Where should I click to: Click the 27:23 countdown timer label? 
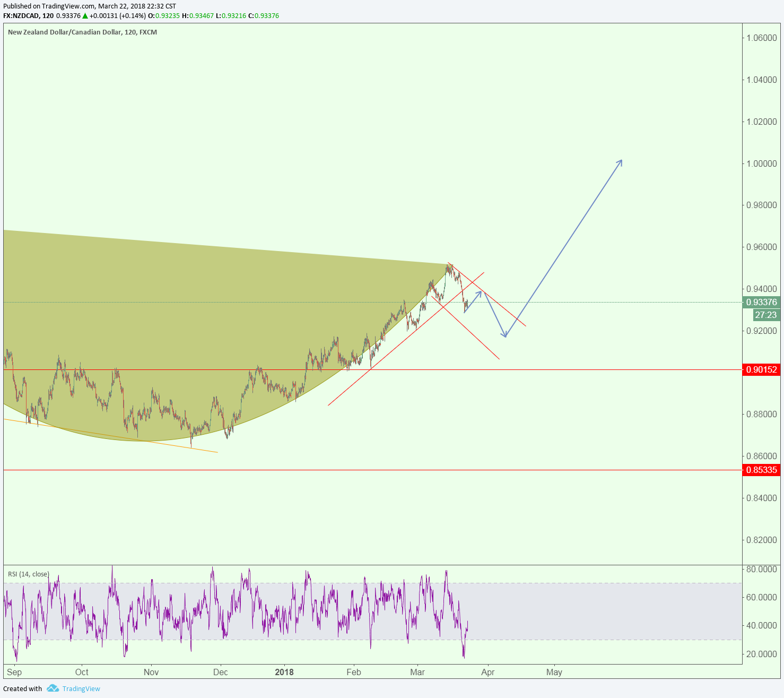pyautogui.click(x=766, y=315)
